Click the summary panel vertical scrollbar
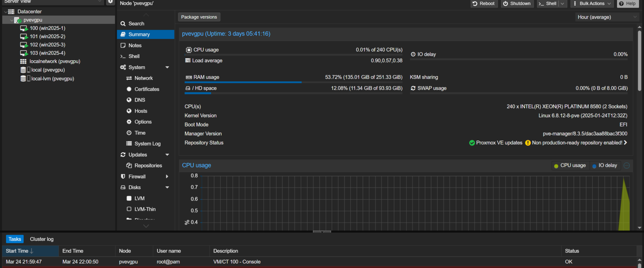The image size is (644, 268). 640,60
